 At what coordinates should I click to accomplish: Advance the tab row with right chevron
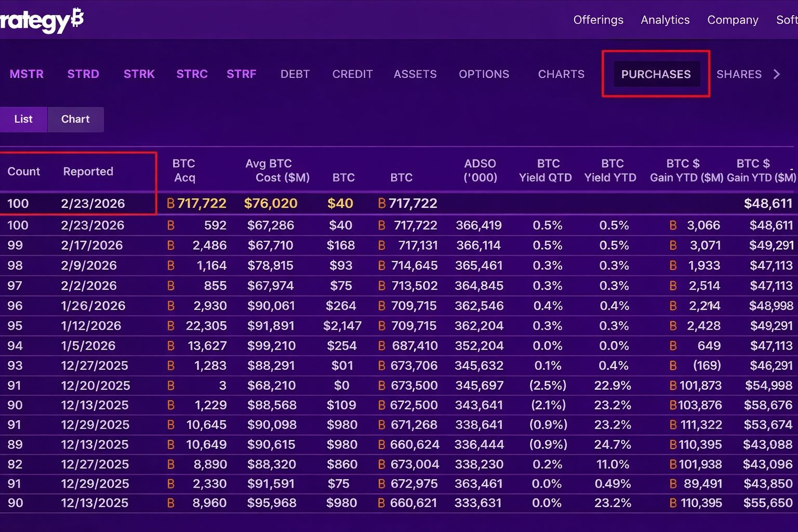click(x=777, y=74)
